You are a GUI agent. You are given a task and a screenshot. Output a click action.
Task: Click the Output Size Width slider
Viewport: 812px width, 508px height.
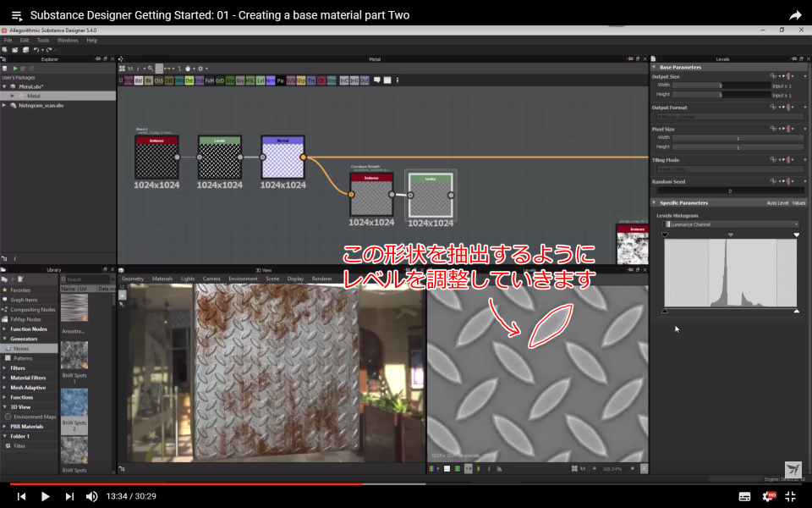click(721, 86)
